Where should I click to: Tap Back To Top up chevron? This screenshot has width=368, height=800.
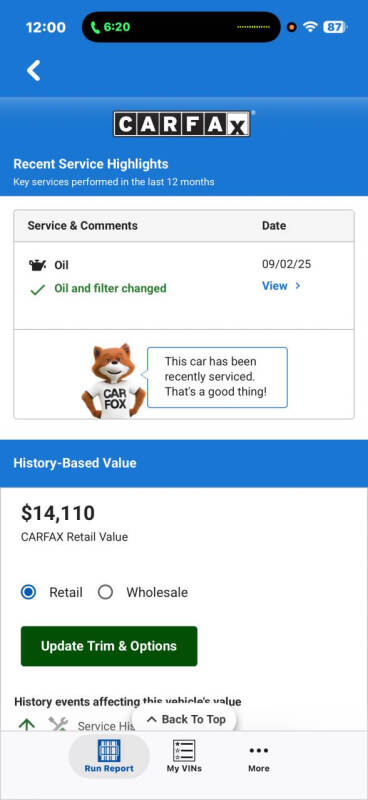pyautogui.click(x=151, y=719)
